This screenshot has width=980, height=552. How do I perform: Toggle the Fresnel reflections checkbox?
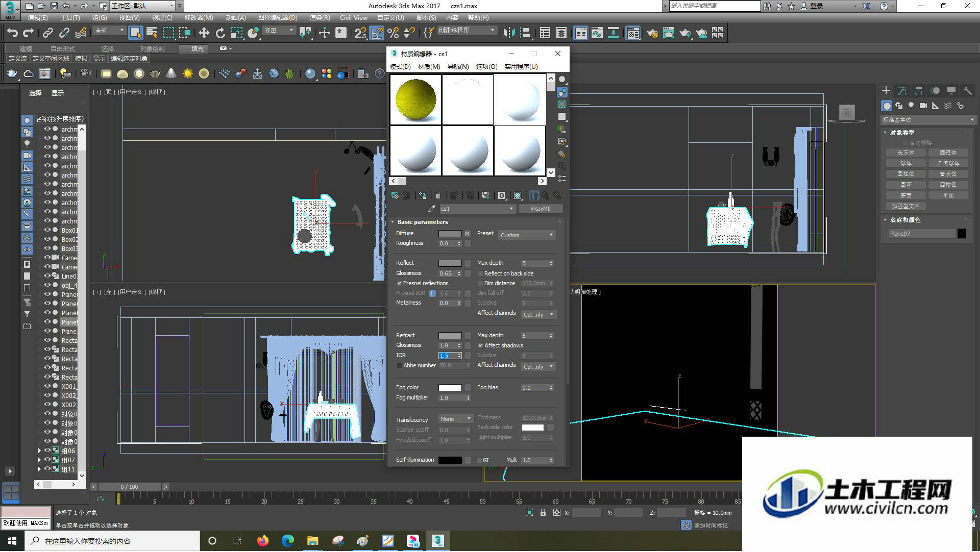[x=399, y=284]
